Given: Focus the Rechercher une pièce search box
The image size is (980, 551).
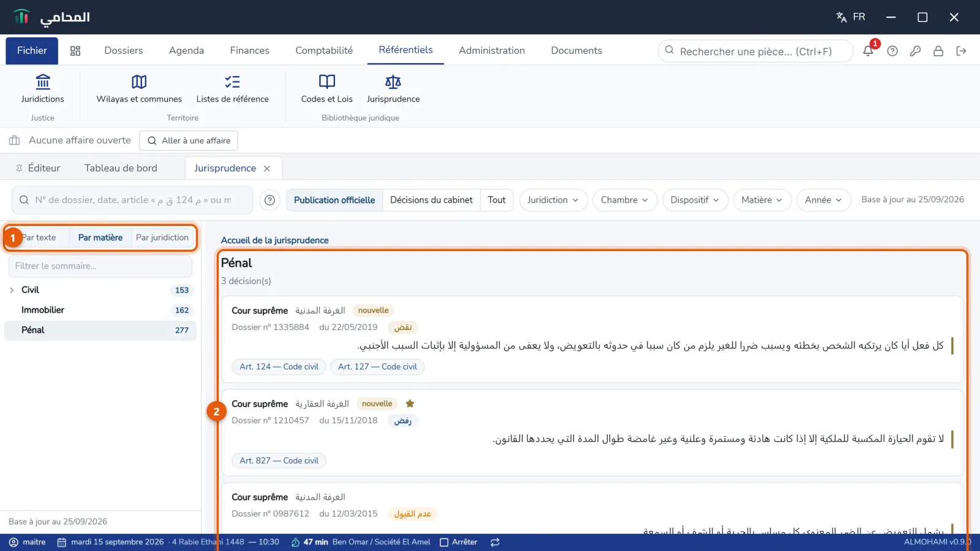Looking at the screenshot, I should pyautogui.click(x=755, y=51).
